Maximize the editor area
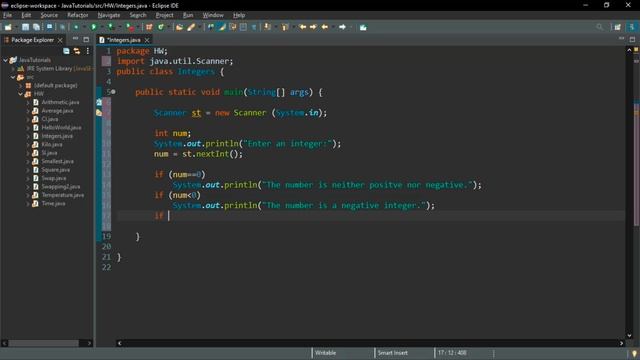Viewport: 640px width, 360px height. [x=632, y=39]
